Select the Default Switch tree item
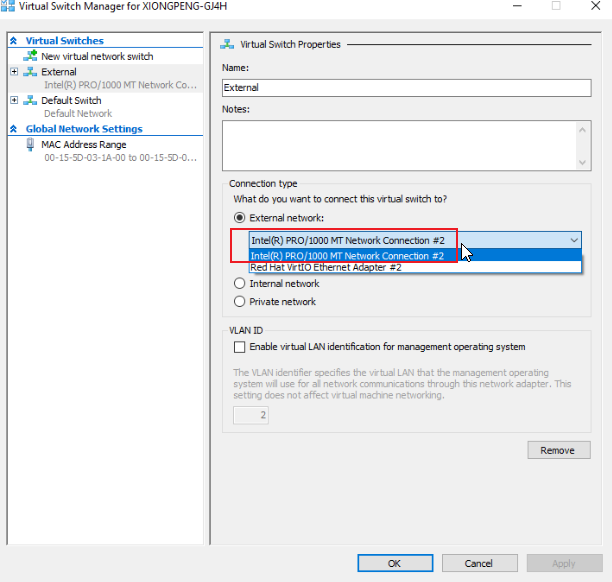The image size is (612, 582). point(71,100)
